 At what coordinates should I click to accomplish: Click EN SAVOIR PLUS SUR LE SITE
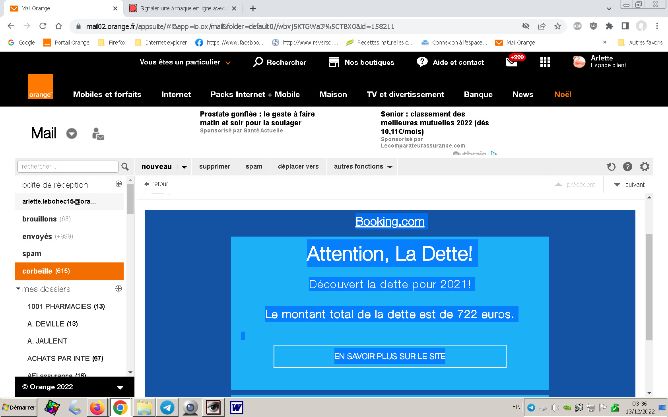coord(390,356)
